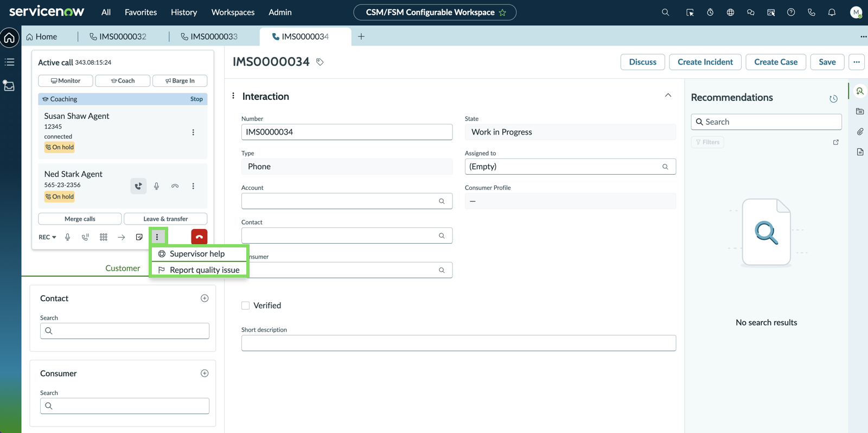Viewport: 868px width, 433px height.
Task: Stop the coaching session
Action: click(196, 99)
